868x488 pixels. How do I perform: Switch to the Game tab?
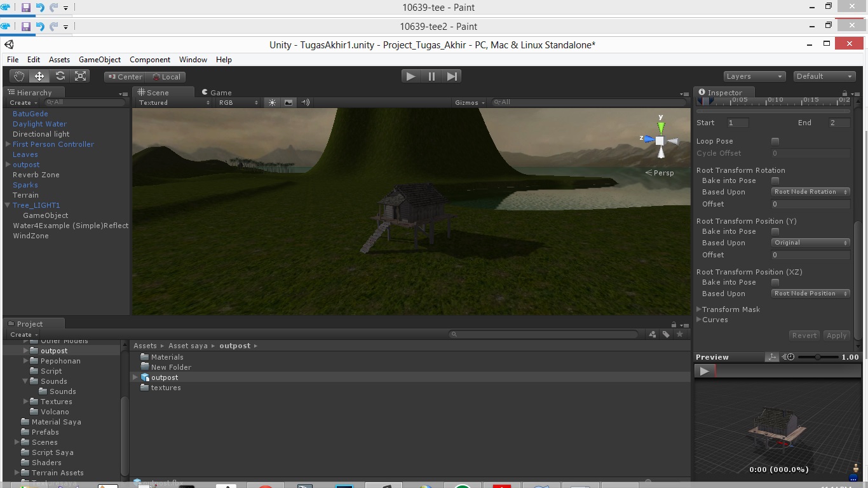(217, 93)
